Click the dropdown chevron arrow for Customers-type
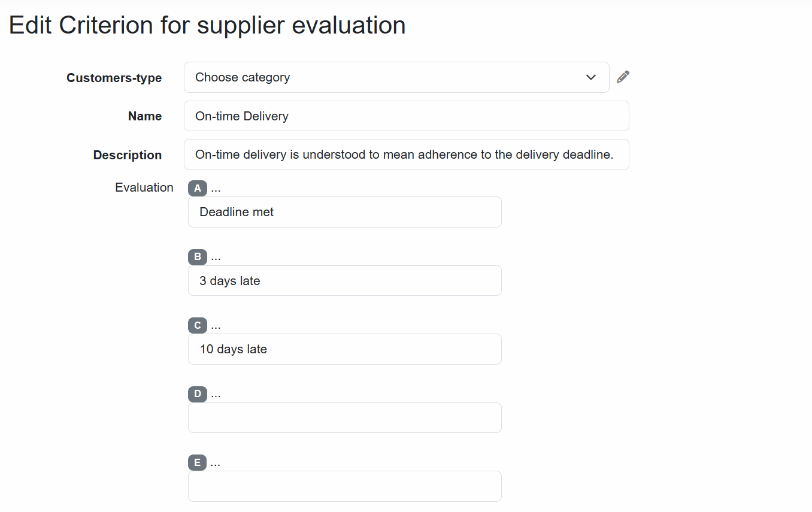812x512 pixels. coord(591,77)
